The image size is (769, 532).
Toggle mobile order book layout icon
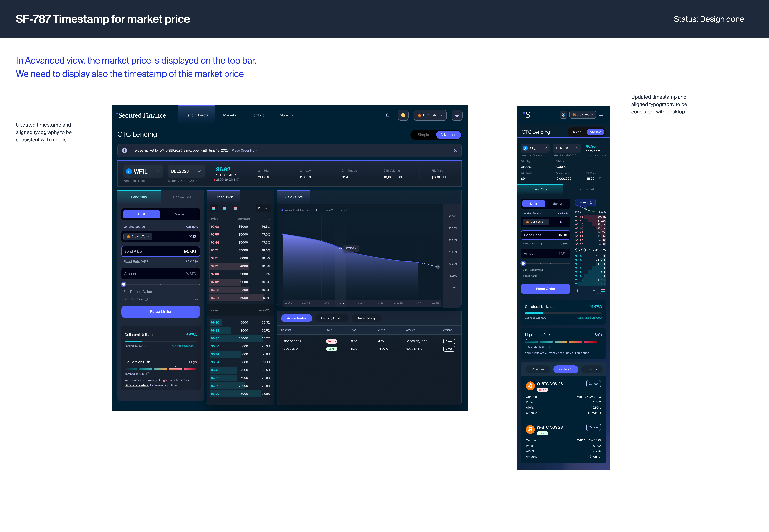coord(603,291)
